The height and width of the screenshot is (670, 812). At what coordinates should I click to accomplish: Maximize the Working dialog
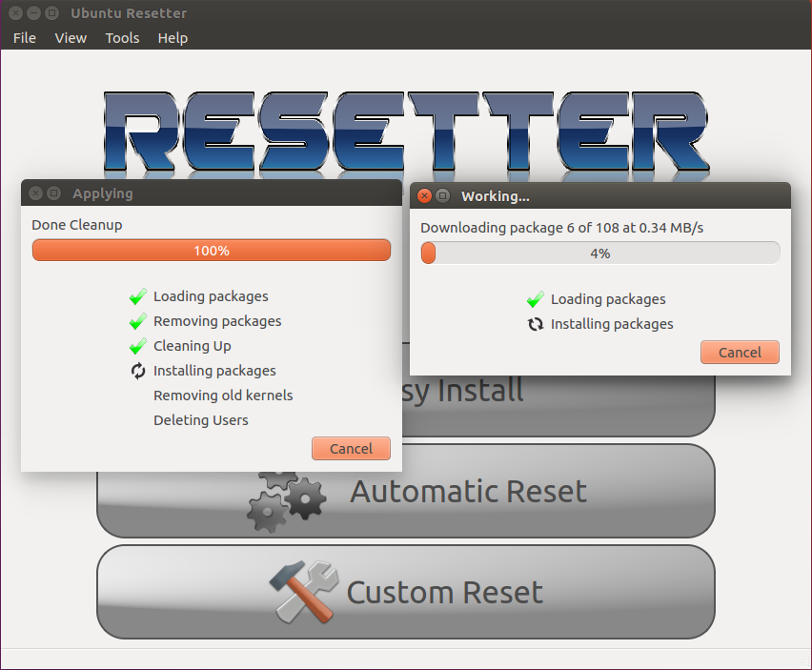click(x=442, y=195)
